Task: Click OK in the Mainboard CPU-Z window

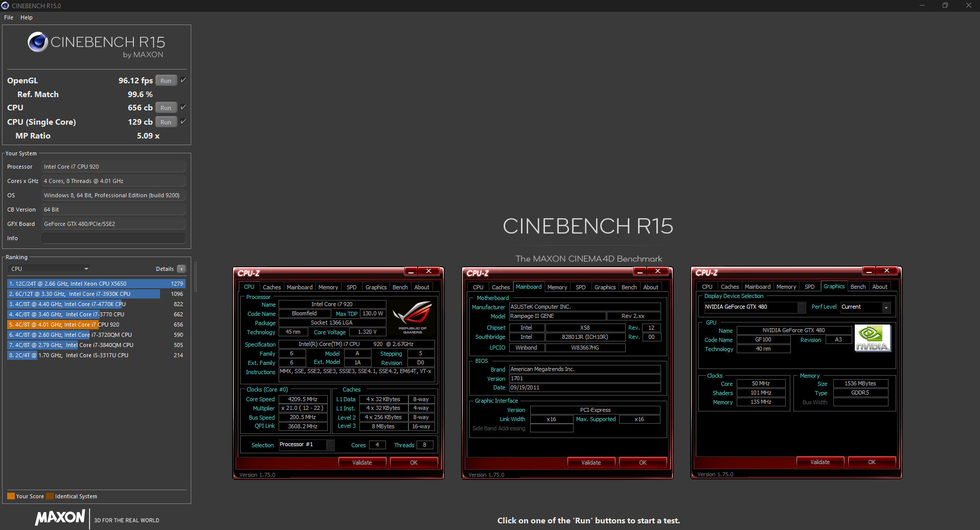Action: tap(643, 463)
